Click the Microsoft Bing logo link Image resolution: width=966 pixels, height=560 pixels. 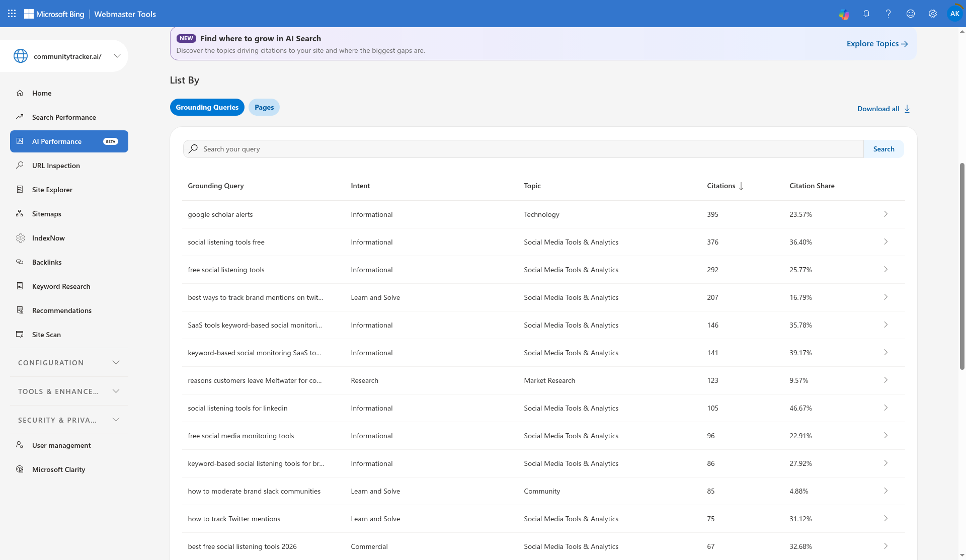pyautogui.click(x=54, y=14)
